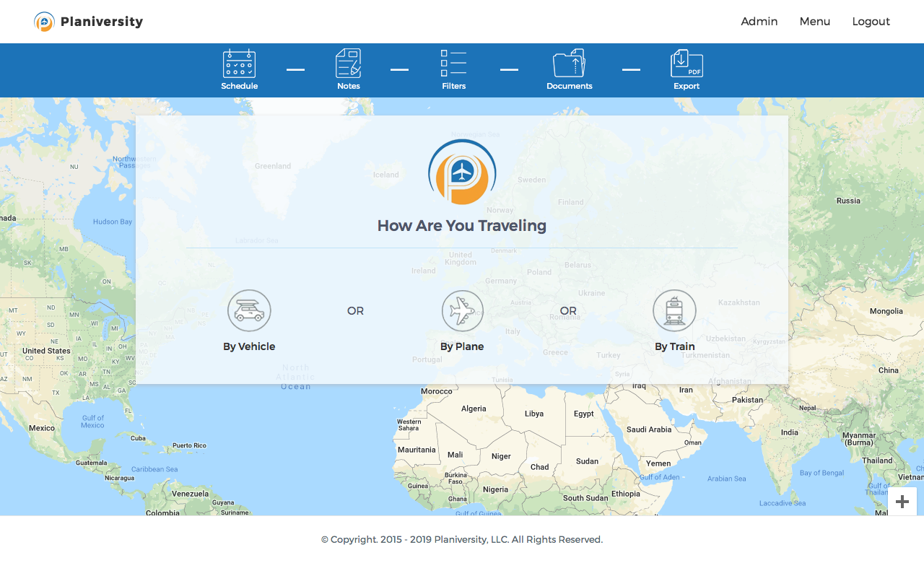Viewport: 924px width, 563px height.
Task: Open the Filters checklist icon
Action: [x=453, y=64]
